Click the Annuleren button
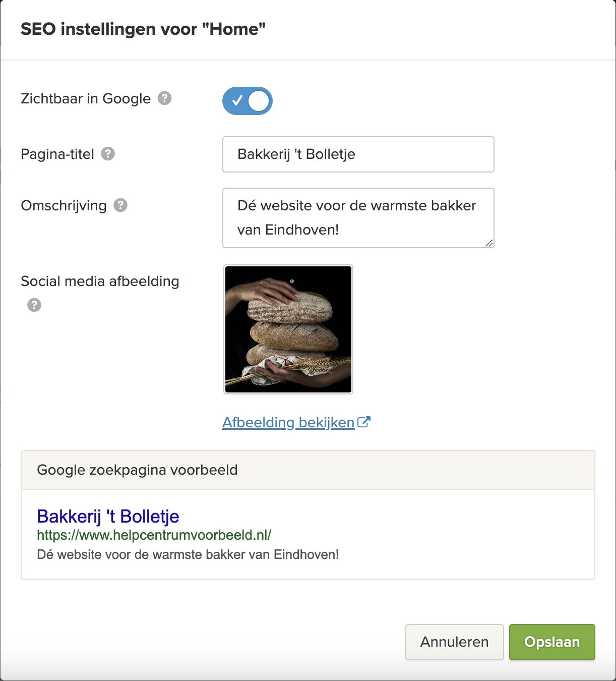Image resolution: width=616 pixels, height=681 pixels. pyautogui.click(x=455, y=642)
